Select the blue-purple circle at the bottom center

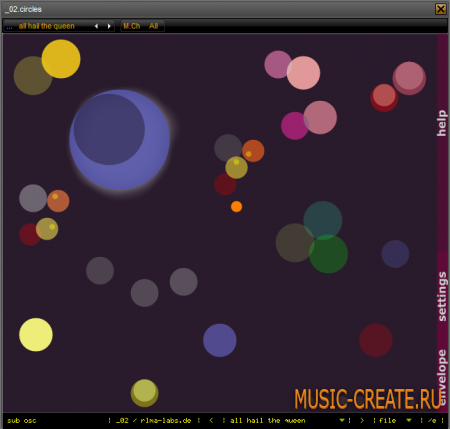(x=220, y=340)
